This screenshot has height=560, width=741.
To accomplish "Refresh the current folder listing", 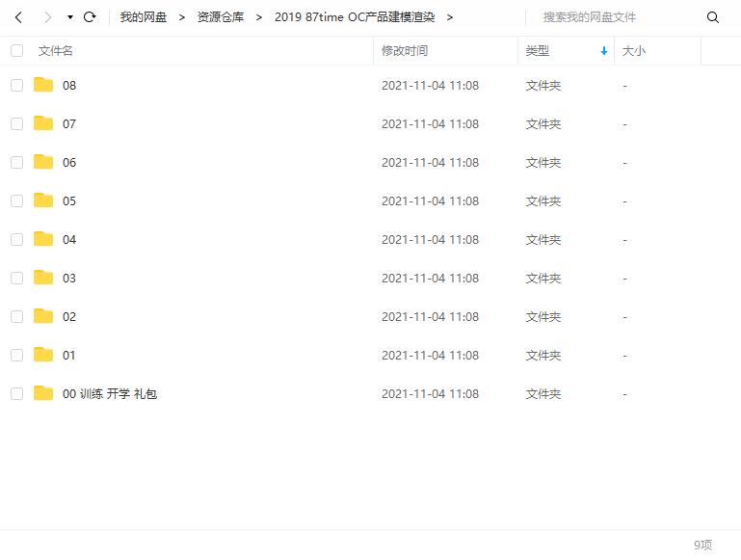I will (90, 17).
